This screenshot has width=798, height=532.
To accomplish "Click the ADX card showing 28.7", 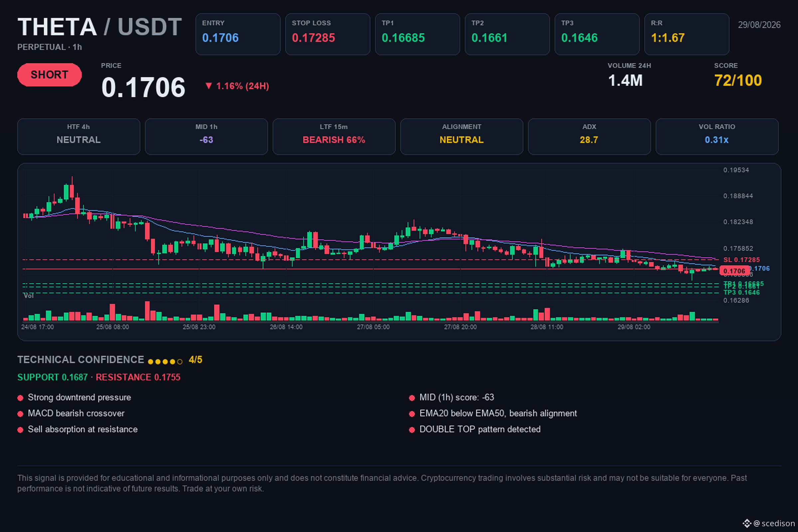I will [589, 137].
